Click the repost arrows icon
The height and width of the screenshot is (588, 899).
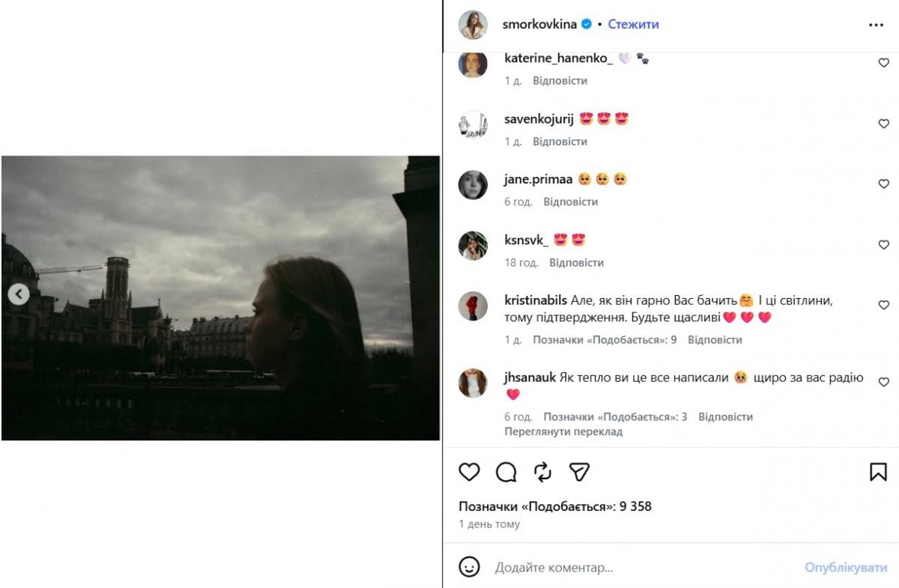[542, 472]
